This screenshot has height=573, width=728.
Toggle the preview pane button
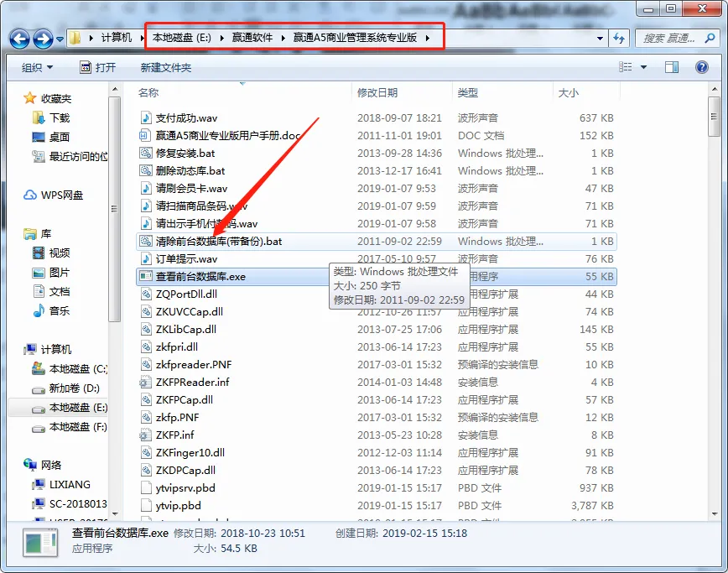[x=671, y=67]
